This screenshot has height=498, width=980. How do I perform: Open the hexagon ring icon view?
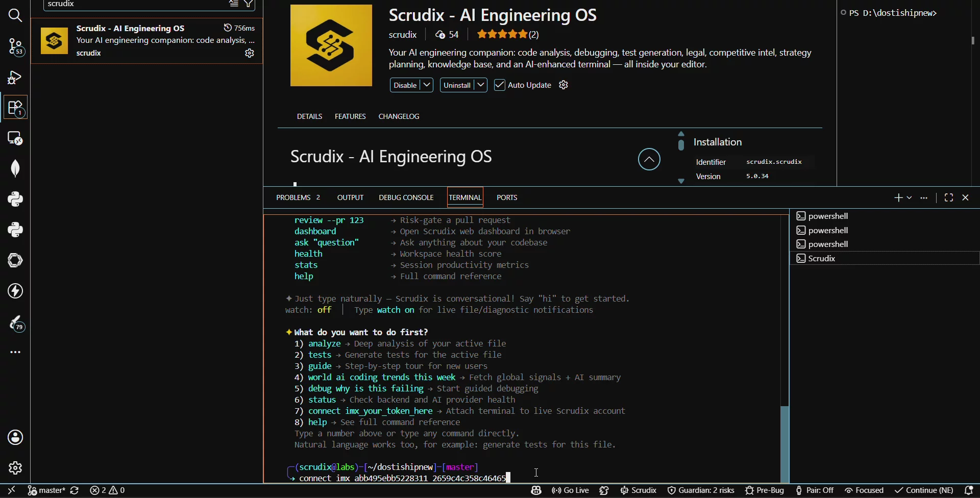pyautogui.click(x=15, y=260)
